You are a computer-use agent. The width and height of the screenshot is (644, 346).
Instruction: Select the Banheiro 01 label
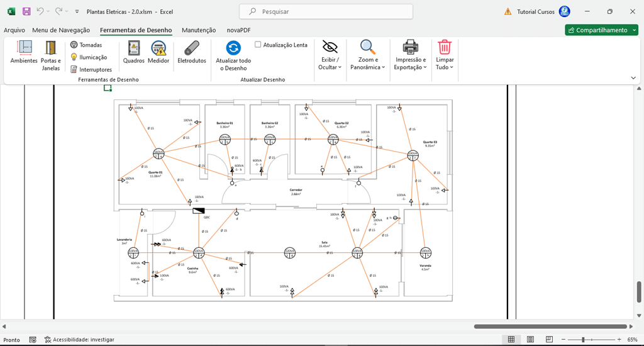pos(225,125)
